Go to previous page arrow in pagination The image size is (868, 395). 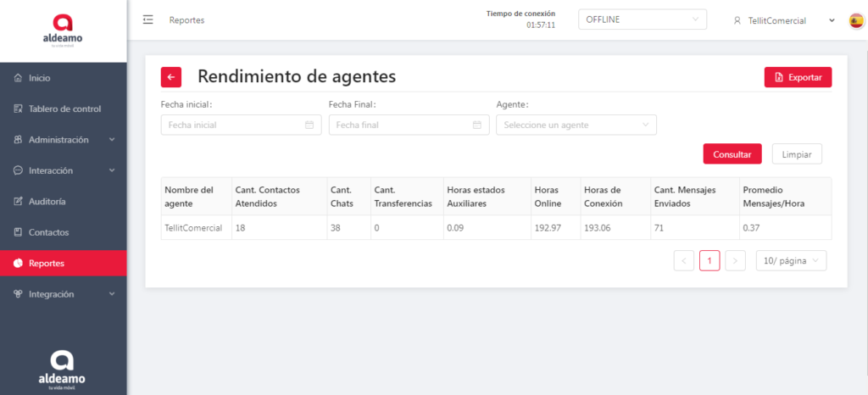tap(684, 261)
